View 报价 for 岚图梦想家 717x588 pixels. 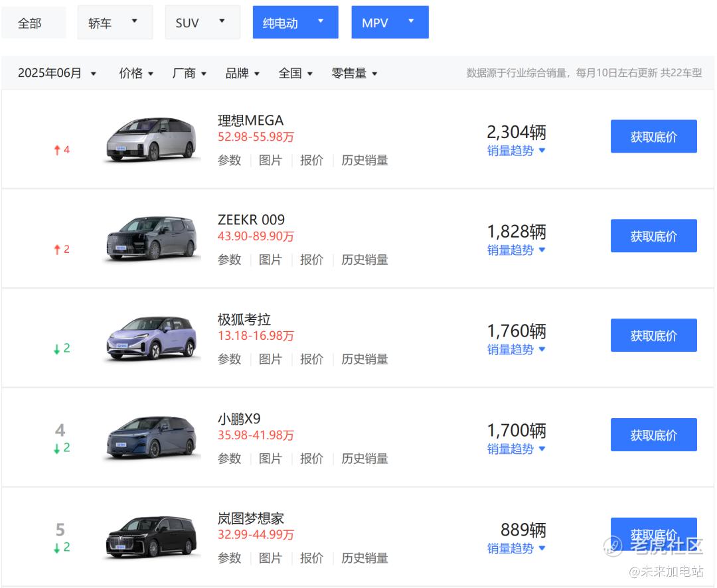click(x=311, y=558)
